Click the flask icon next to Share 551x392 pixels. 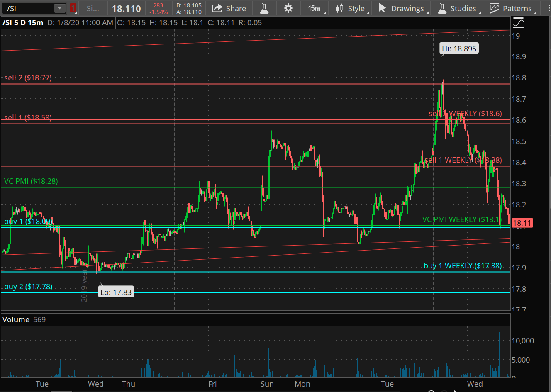[x=264, y=8]
